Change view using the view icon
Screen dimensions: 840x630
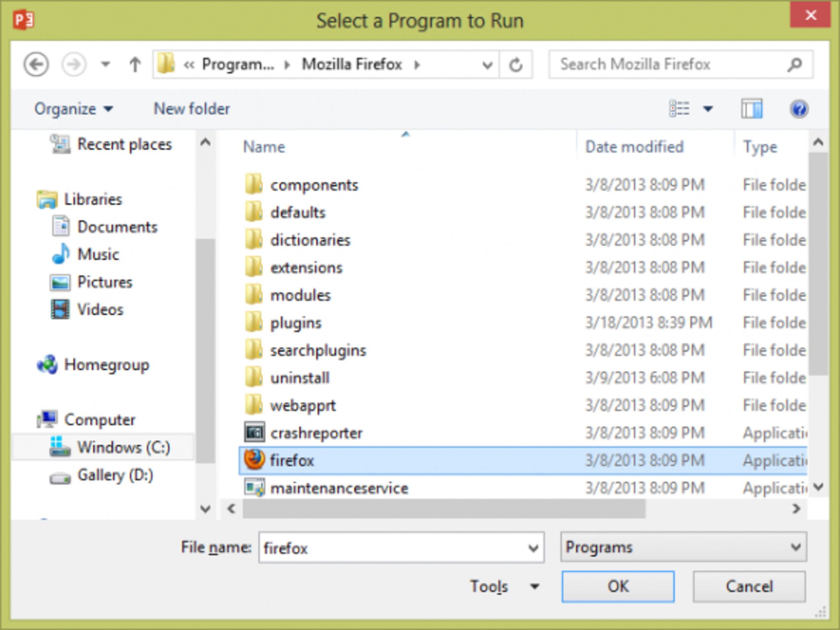[679, 109]
